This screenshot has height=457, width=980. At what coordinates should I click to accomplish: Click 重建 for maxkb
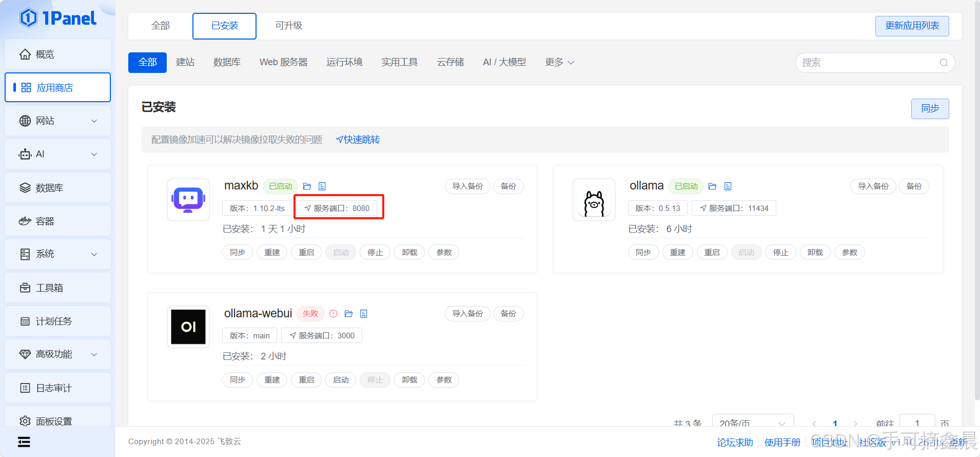[272, 253]
